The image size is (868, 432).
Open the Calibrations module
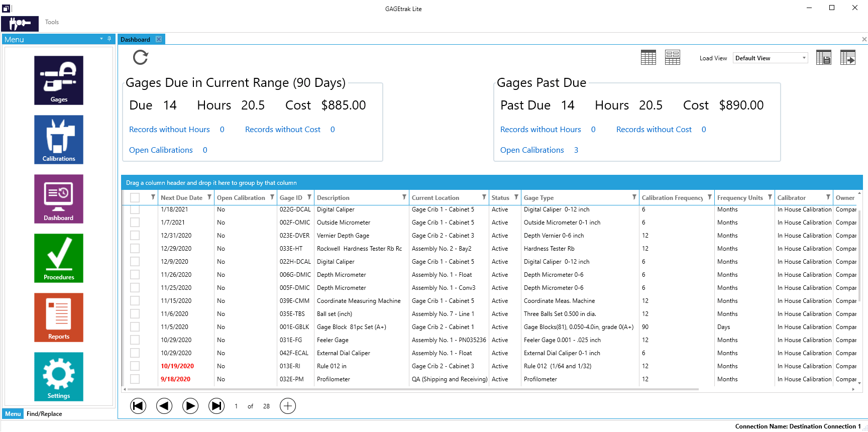coord(59,140)
